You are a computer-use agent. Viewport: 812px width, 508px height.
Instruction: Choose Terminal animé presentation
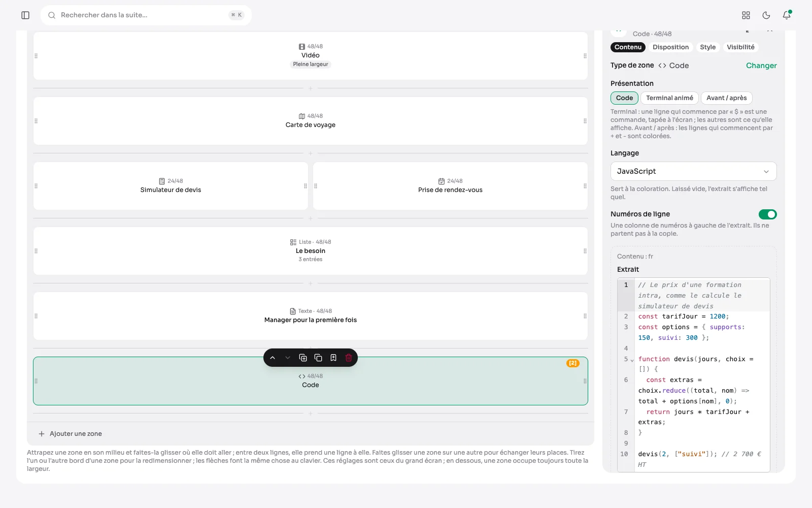coord(669,98)
